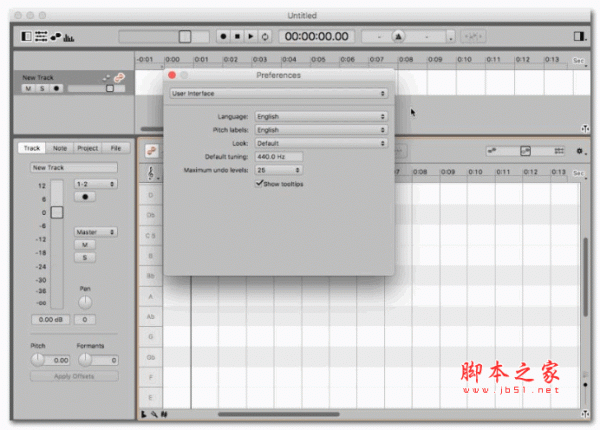600x430 pixels.
Task: Click the 0.00 dB volume value field
Action: click(x=51, y=319)
